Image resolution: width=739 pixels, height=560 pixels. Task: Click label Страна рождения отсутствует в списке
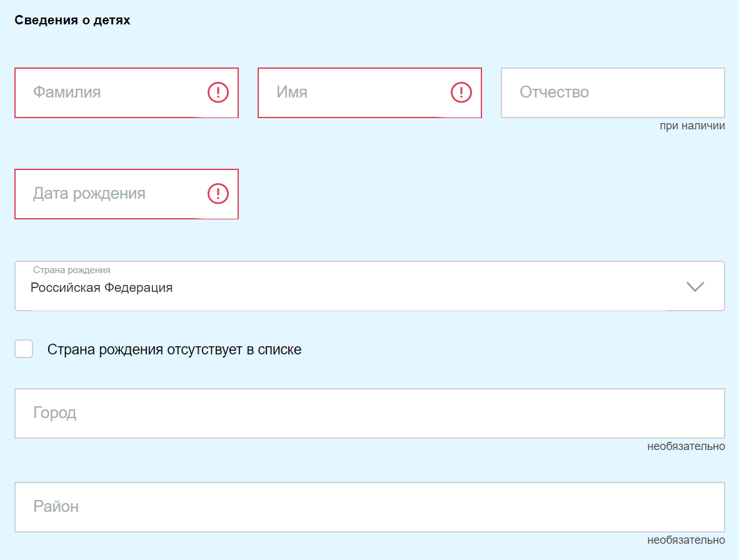174,349
